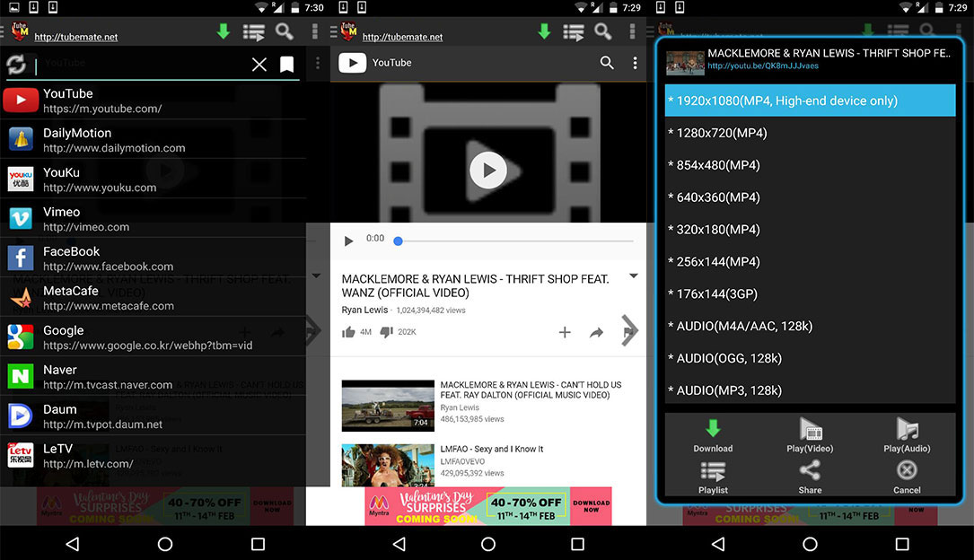Click the video seek bar handle
Image resolution: width=974 pixels, height=560 pixels.
399,241
